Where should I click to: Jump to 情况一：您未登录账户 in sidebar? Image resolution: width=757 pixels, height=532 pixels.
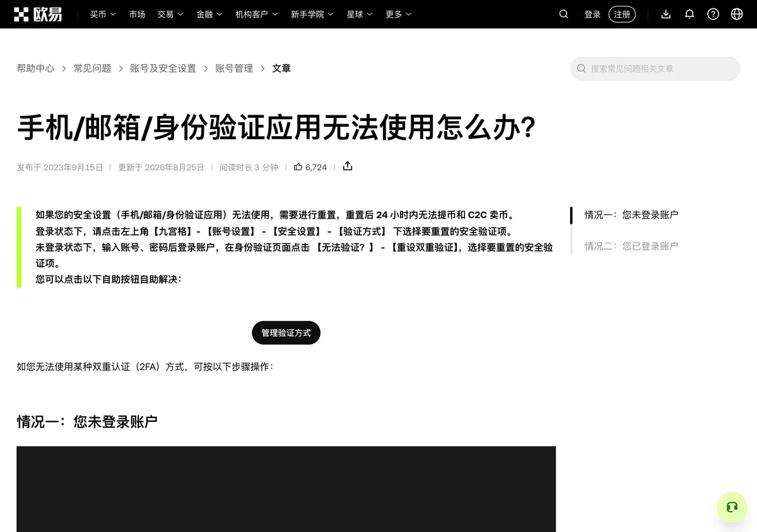pos(631,214)
